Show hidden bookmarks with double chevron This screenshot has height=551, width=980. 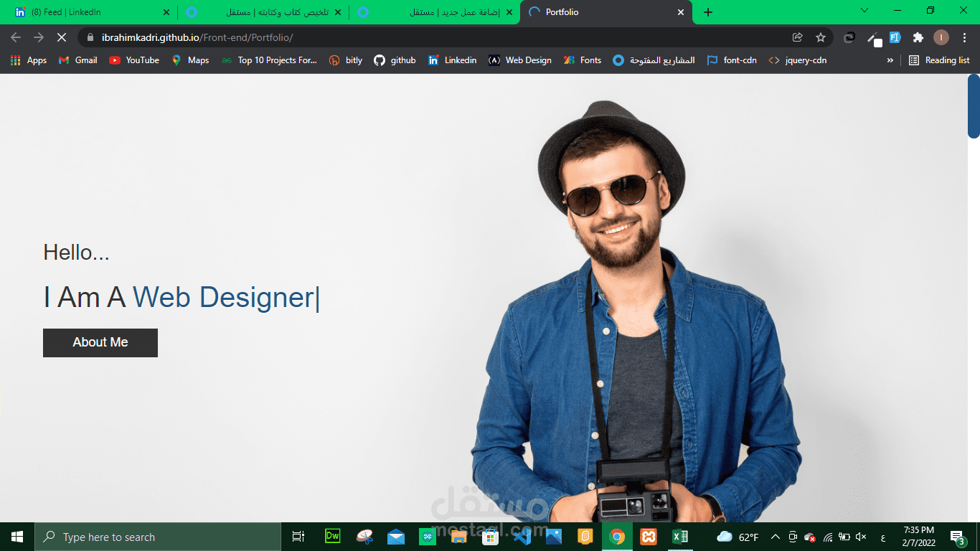pos(890,60)
